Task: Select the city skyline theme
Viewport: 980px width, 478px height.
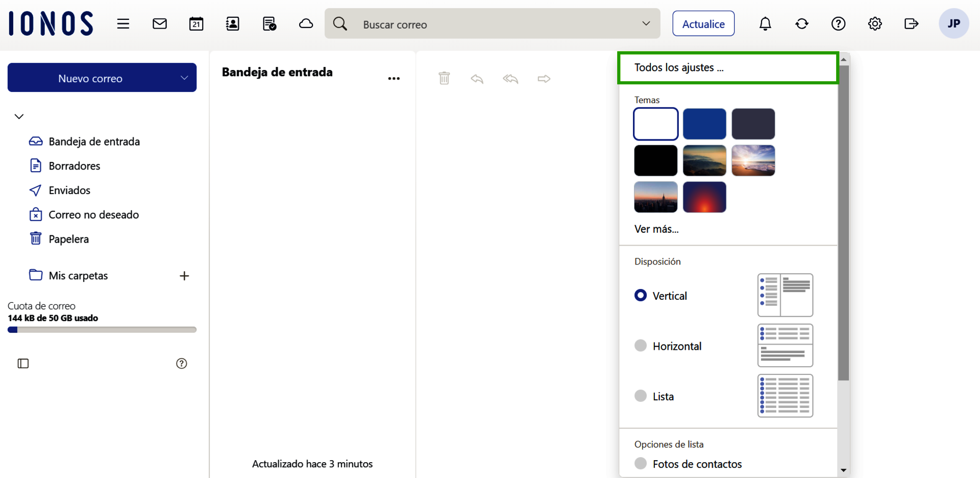Action: (656, 197)
